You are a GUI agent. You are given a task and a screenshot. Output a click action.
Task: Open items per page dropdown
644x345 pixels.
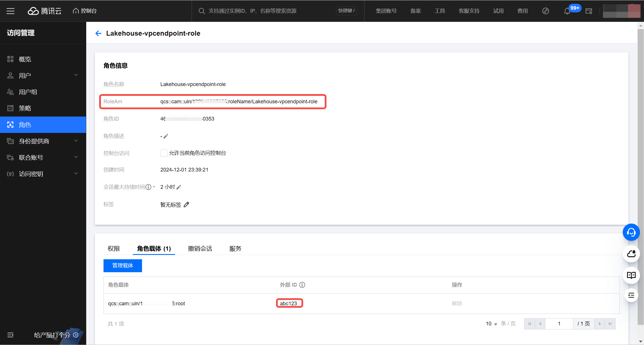pos(491,324)
